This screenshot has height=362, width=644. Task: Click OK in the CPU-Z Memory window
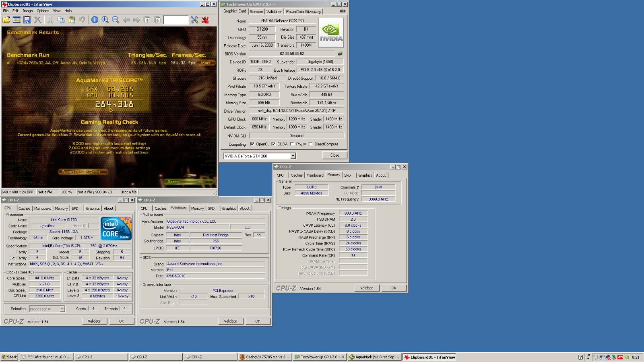[394, 288]
